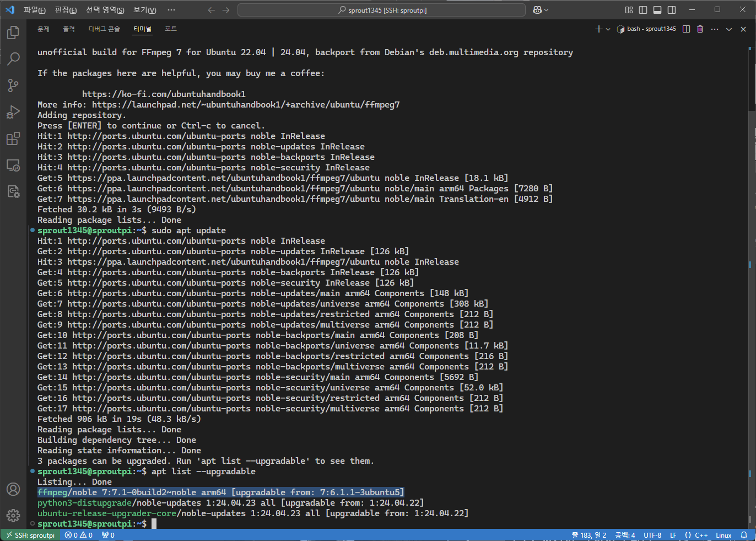Click the sprout1345 command center search box
This screenshot has height=541, width=756.
coord(381,10)
